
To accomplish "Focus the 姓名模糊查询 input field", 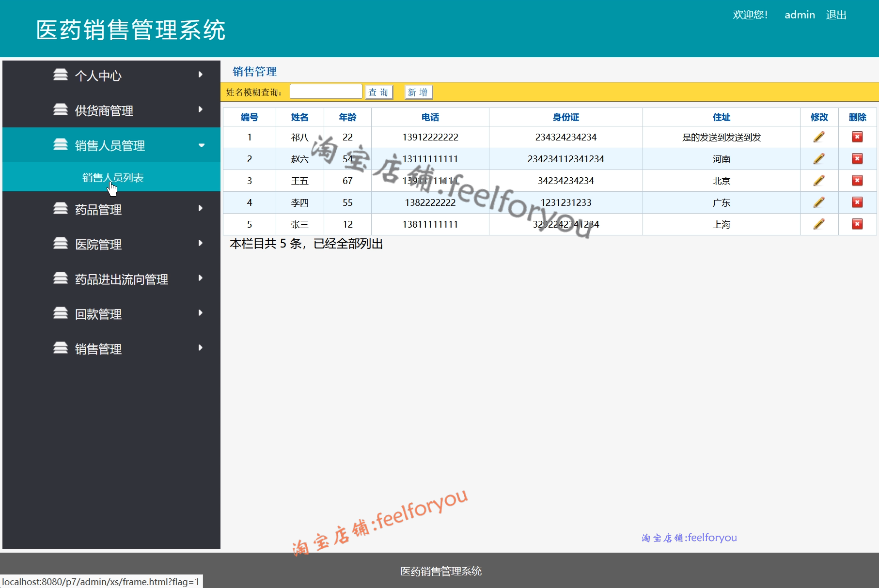I will pos(326,92).
